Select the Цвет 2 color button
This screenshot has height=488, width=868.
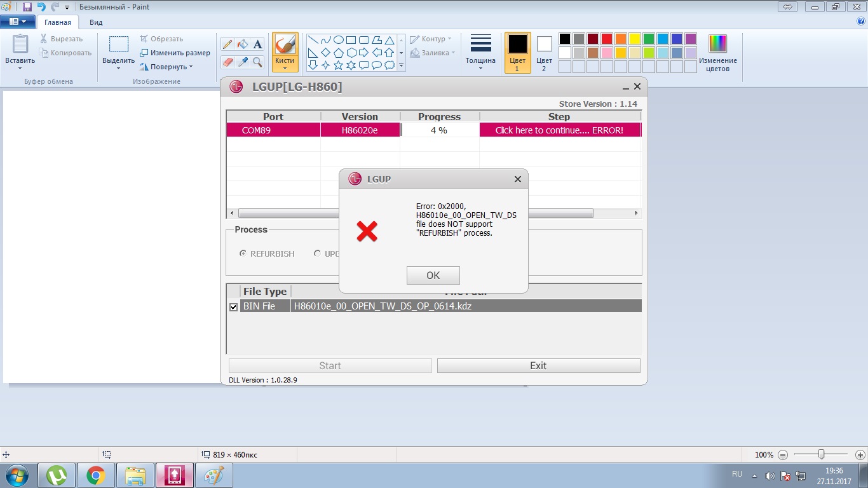(x=545, y=53)
